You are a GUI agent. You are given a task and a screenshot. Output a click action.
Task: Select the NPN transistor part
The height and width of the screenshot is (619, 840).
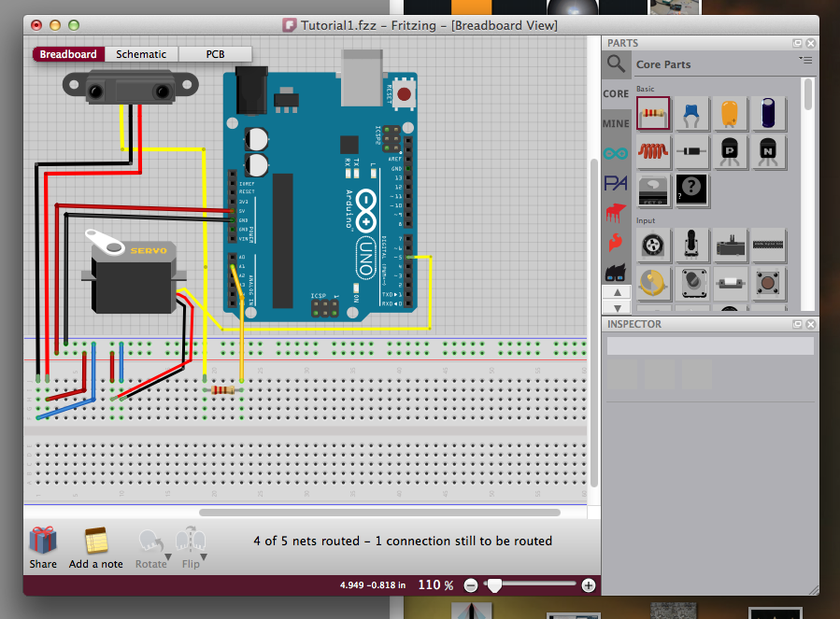(767, 151)
